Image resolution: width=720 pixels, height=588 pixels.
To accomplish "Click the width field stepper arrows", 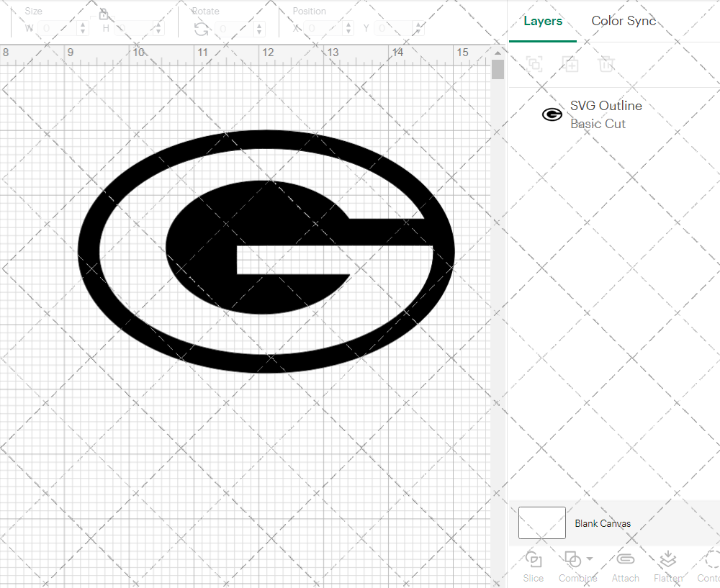I will 83,29.
